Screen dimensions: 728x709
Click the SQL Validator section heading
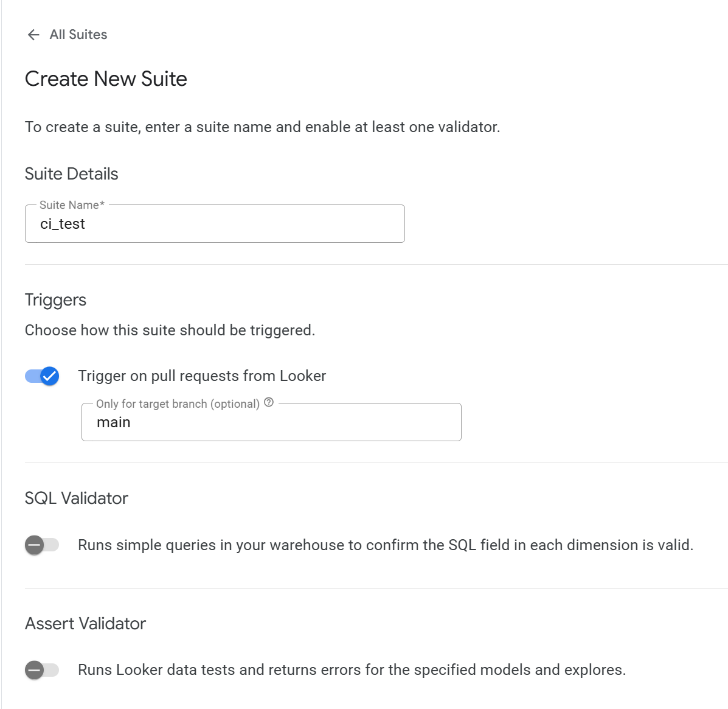(77, 498)
